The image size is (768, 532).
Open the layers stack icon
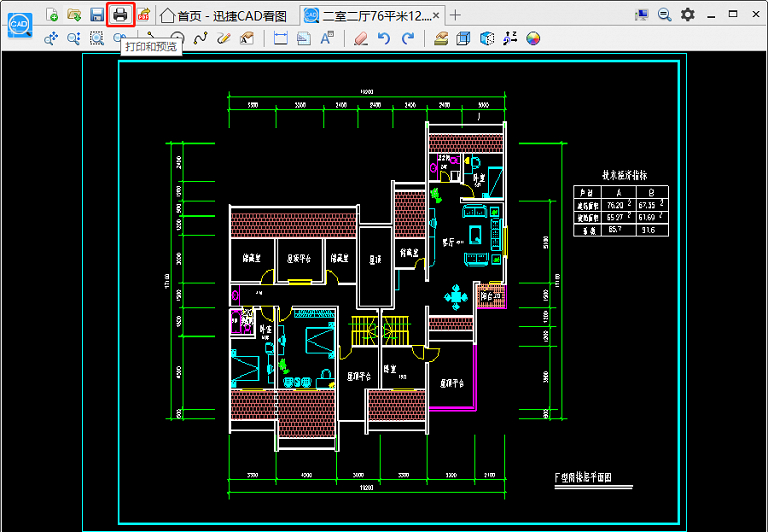[441, 38]
